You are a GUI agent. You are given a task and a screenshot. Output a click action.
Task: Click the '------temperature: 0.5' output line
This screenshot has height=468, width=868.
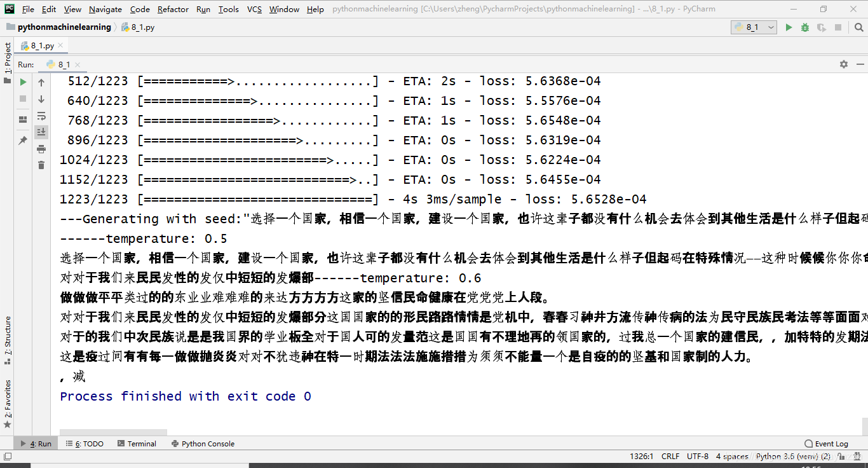[x=144, y=238]
